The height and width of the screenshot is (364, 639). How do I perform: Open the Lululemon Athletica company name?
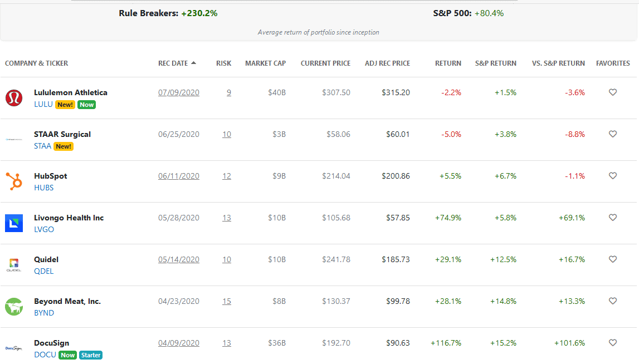71,92
